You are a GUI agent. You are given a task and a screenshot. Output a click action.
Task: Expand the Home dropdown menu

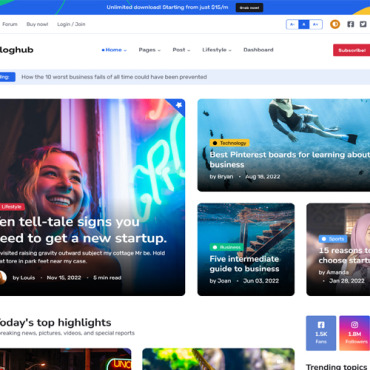tap(114, 50)
